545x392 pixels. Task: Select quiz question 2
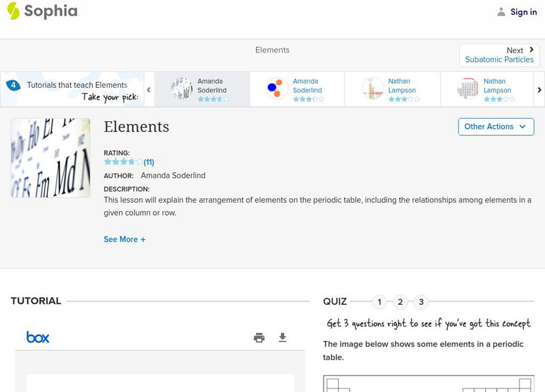(401, 301)
